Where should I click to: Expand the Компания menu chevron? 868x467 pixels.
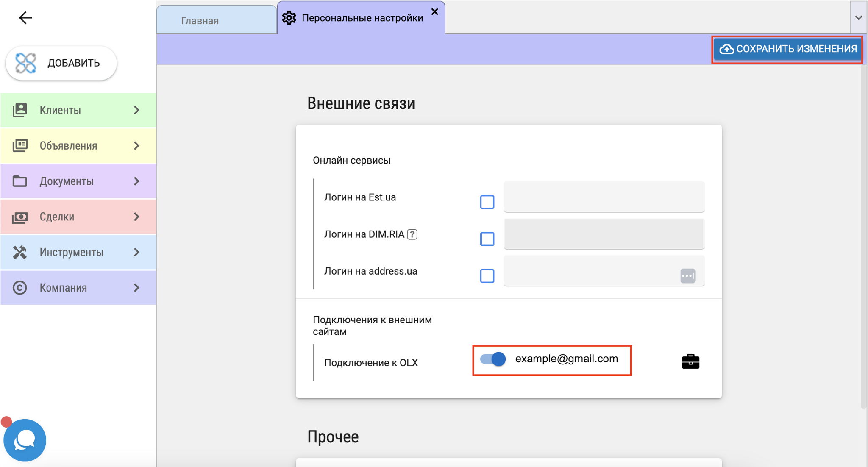136,288
